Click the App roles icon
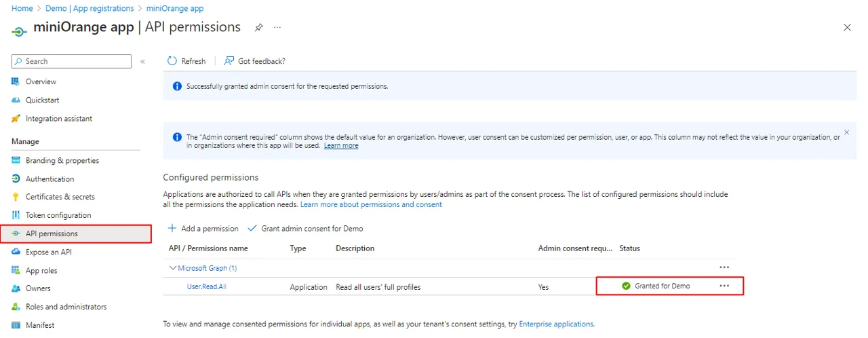 [16, 270]
